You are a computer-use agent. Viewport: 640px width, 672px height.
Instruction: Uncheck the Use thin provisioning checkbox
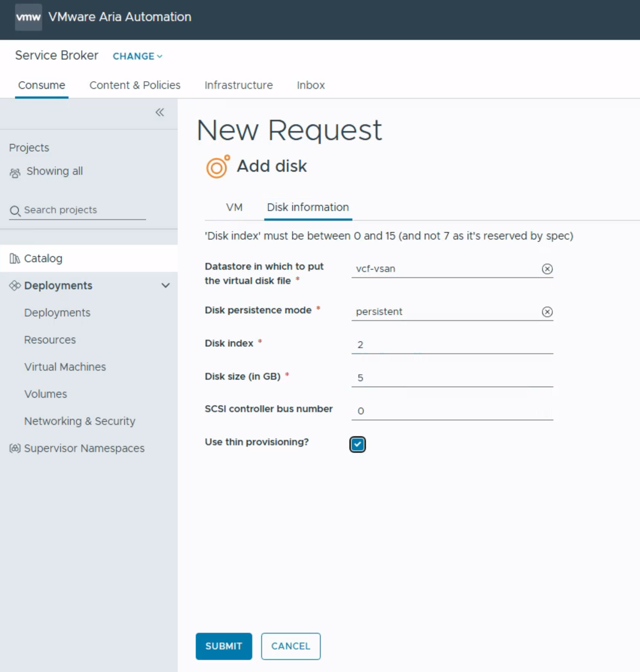(357, 444)
